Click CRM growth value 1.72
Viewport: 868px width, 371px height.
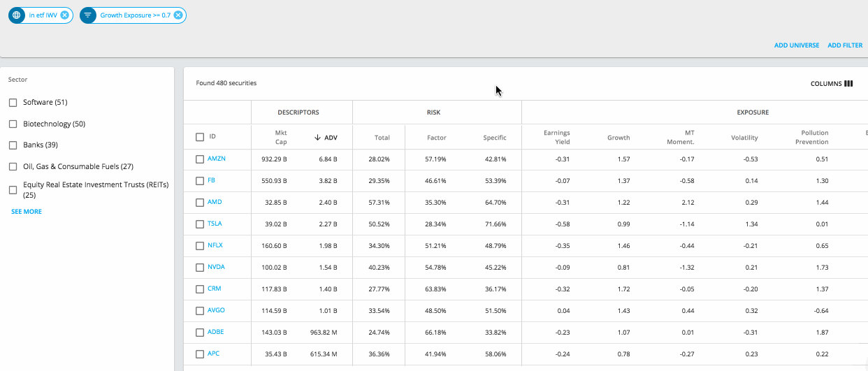point(623,289)
